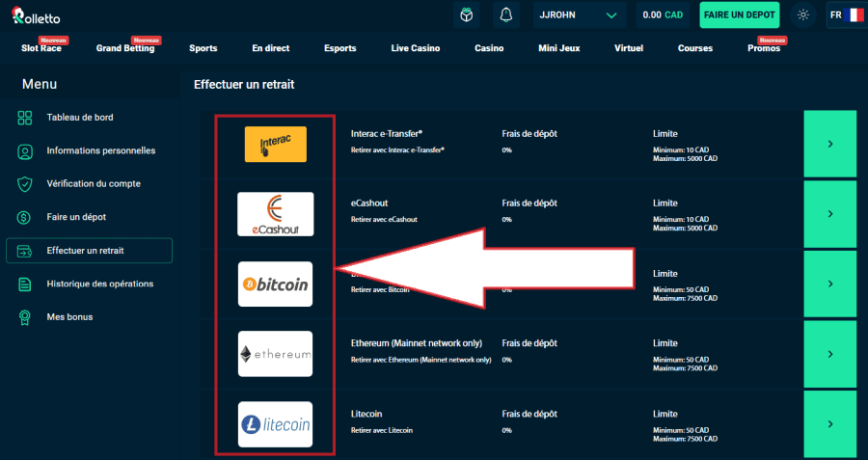The width and height of the screenshot is (868, 460).
Task: Go to the En direct section
Action: click(271, 48)
